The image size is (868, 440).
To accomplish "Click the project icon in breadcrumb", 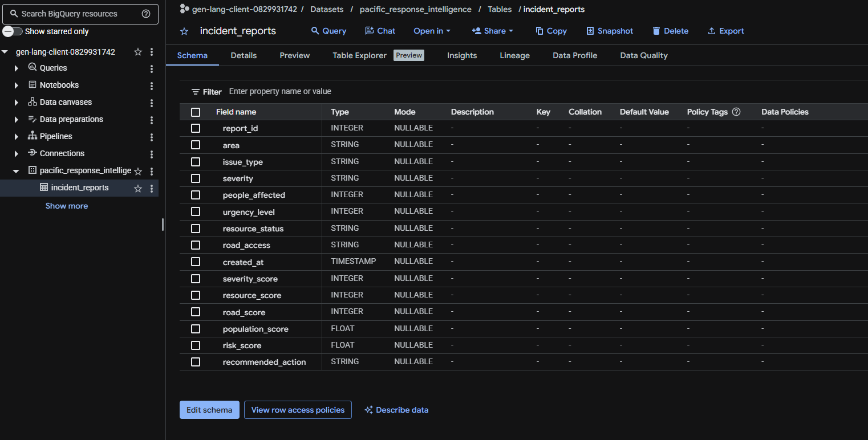I will [x=184, y=9].
